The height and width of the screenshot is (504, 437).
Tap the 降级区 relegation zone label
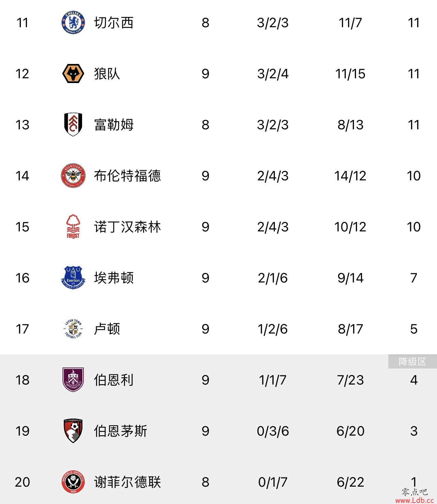coord(412,361)
